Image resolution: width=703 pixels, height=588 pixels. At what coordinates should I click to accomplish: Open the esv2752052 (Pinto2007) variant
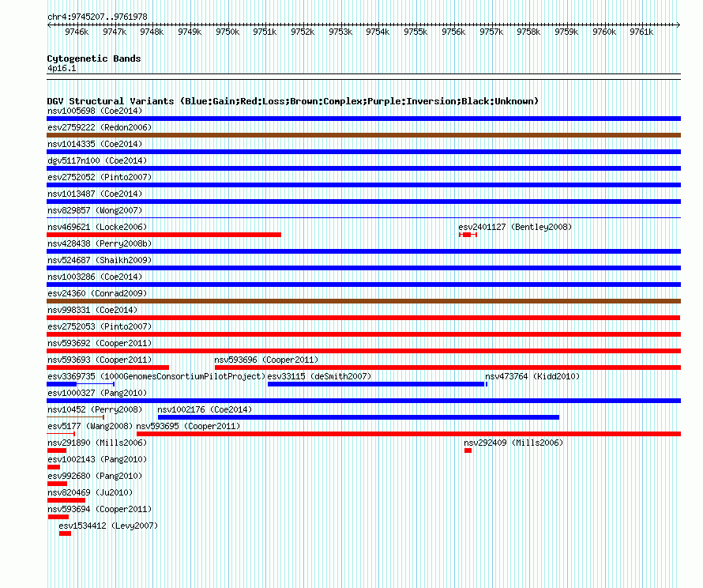(100, 177)
